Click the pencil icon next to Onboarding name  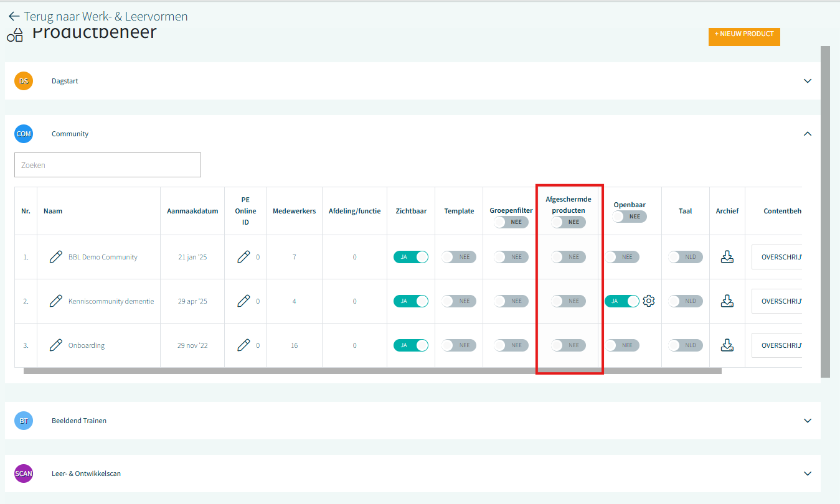coord(56,345)
